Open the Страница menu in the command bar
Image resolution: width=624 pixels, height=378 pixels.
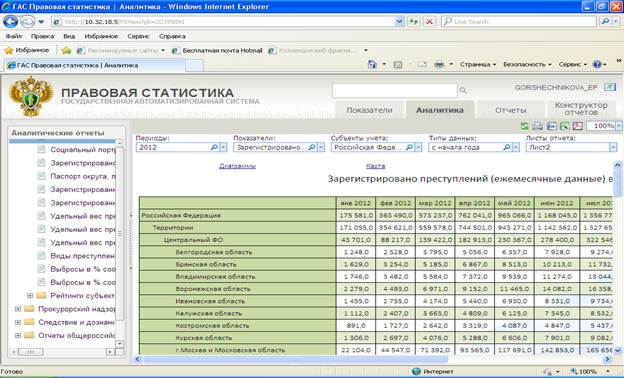coord(478,64)
